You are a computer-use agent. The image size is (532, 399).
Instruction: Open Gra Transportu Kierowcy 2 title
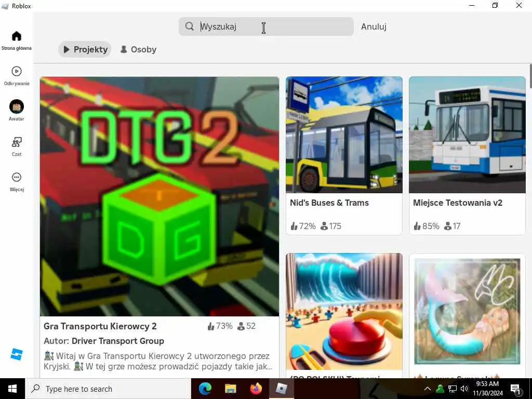pos(100,326)
